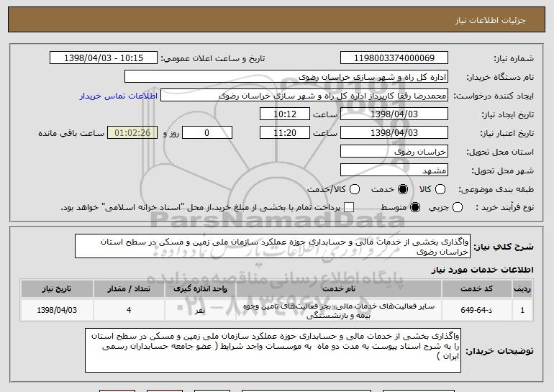Image resolution: width=554 pixels, height=392 pixels.
Task: Click the کد خدمت column header
Action: (x=476, y=289)
